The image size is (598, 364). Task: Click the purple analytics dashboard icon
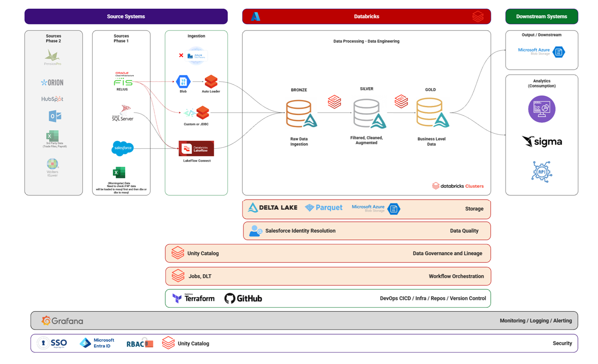click(x=542, y=109)
